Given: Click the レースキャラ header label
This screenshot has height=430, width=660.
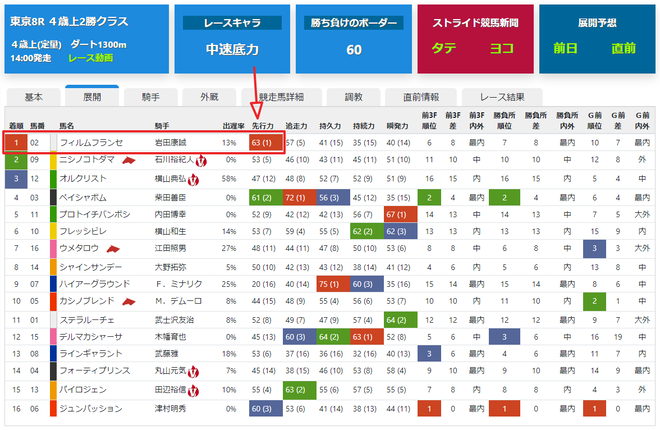Looking at the screenshot, I should coord(232,23).
